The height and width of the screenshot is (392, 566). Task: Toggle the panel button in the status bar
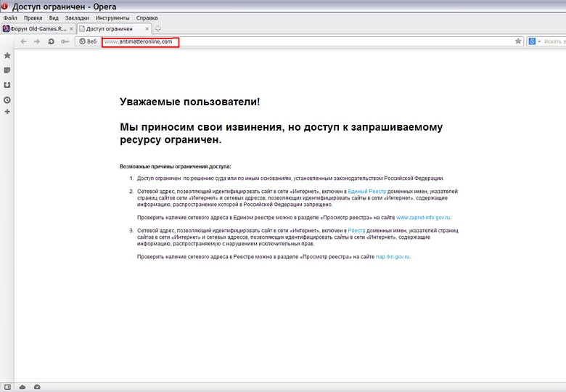coord(7,387)
